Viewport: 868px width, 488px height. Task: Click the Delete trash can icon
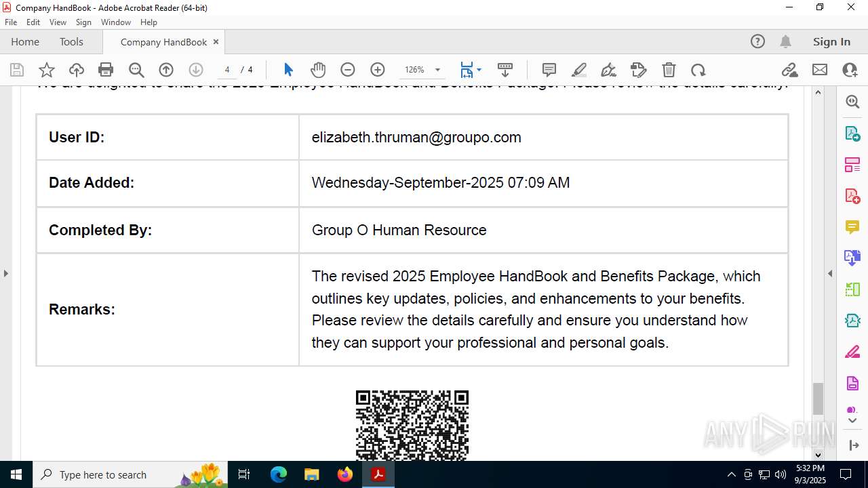pos(669,70)
